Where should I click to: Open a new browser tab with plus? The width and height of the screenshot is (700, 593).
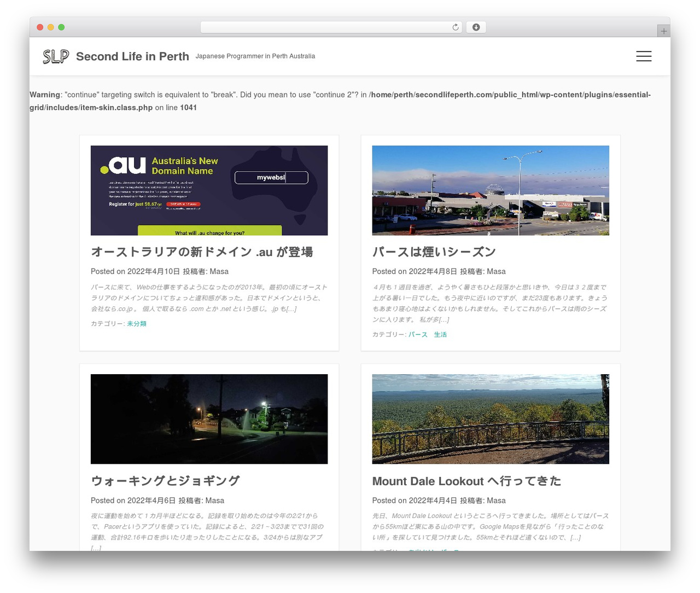(663, 31)
